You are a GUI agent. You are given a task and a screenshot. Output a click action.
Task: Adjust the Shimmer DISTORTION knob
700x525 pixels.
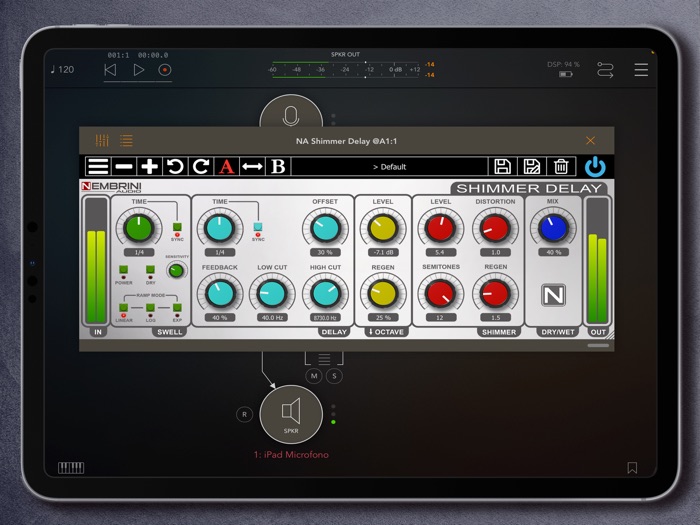(x=495, y=228)
